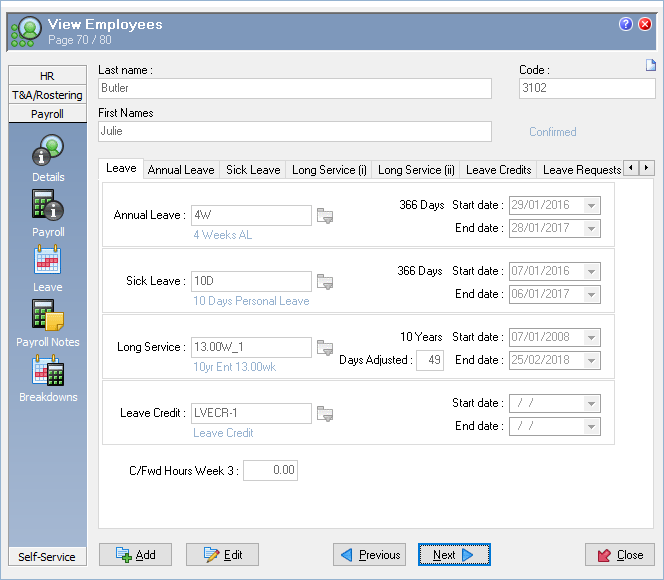Image resolution: width=664 pixels, height=580 pixels.
Task: Click the Sick Leave field showing 10D
Action: (251, 282)
